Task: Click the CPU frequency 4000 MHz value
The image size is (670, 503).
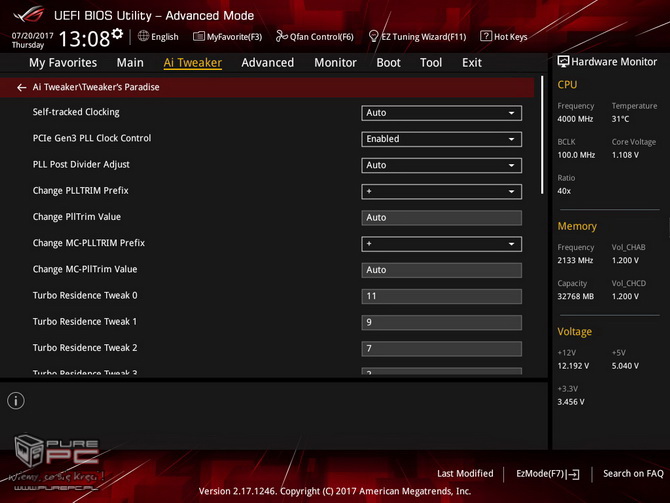Action: point(575,119)
